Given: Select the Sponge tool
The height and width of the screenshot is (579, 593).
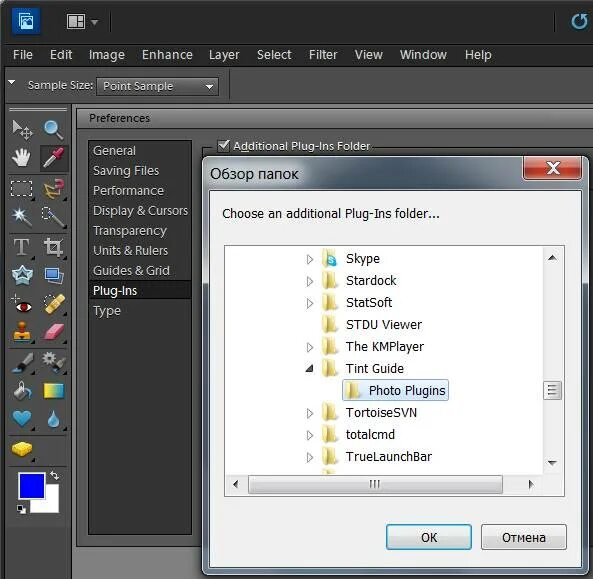Looking at the screenshot, I should point(22,449).
